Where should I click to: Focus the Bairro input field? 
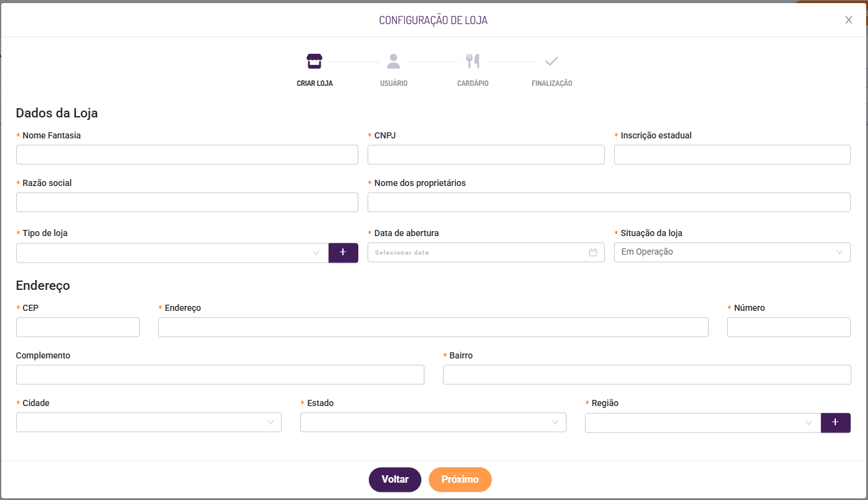(646, 375)
